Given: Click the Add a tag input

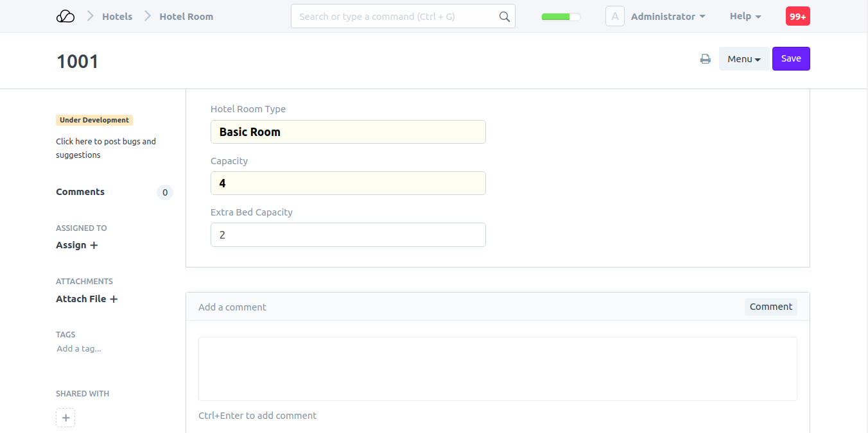Looking at the screenshot, I should [x=79, y=349].
